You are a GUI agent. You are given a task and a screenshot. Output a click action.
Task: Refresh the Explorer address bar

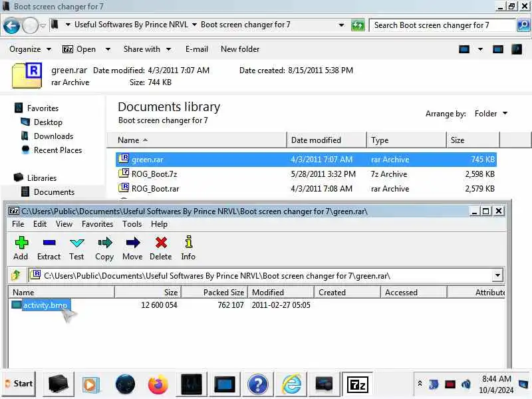click(x=358, y=25)
